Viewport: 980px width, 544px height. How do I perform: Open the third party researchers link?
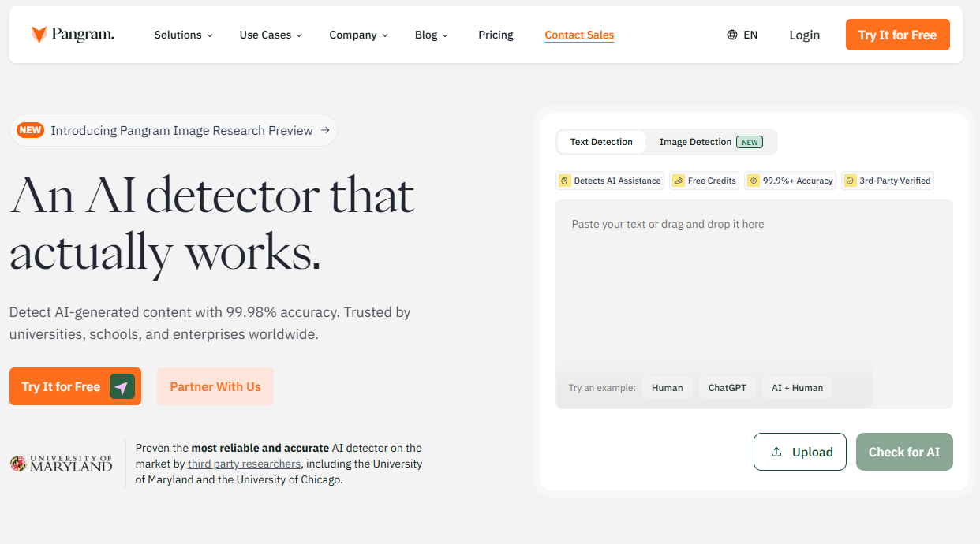244,464
